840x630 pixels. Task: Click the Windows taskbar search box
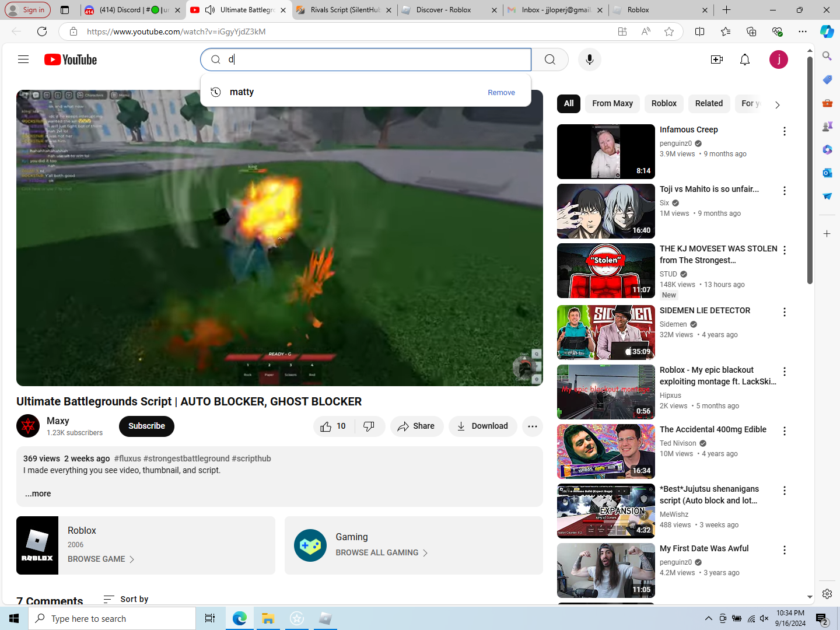pos(112,618)
